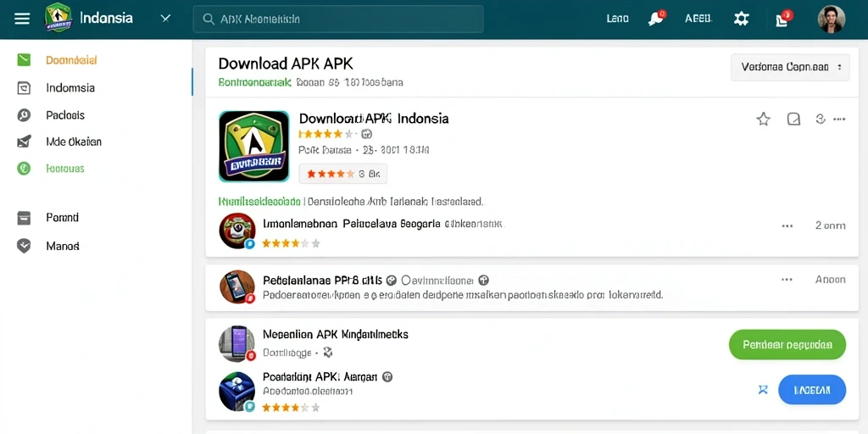
Task: Open the settings gear icon
Action: click(x=741, y=19)
